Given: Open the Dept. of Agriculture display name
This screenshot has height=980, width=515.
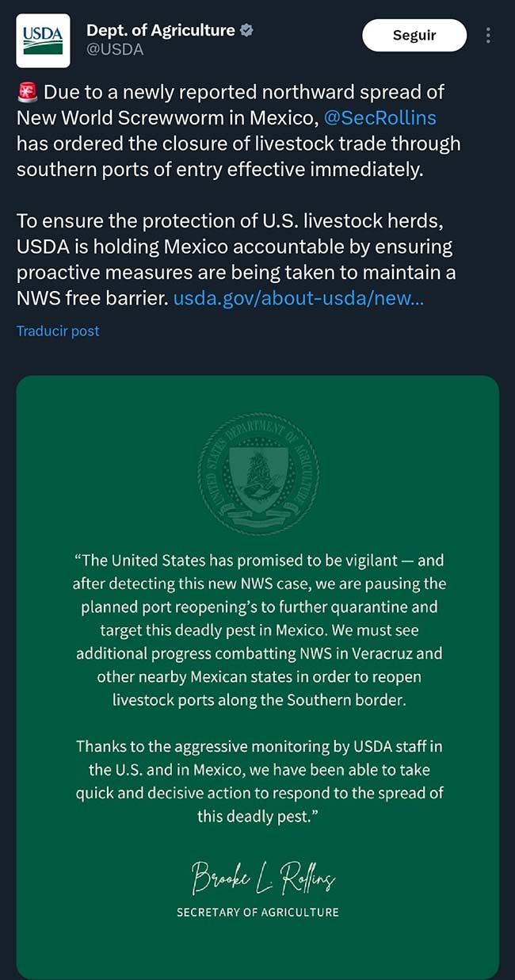Looking at the screenshot, I should (x=160, y=30).
